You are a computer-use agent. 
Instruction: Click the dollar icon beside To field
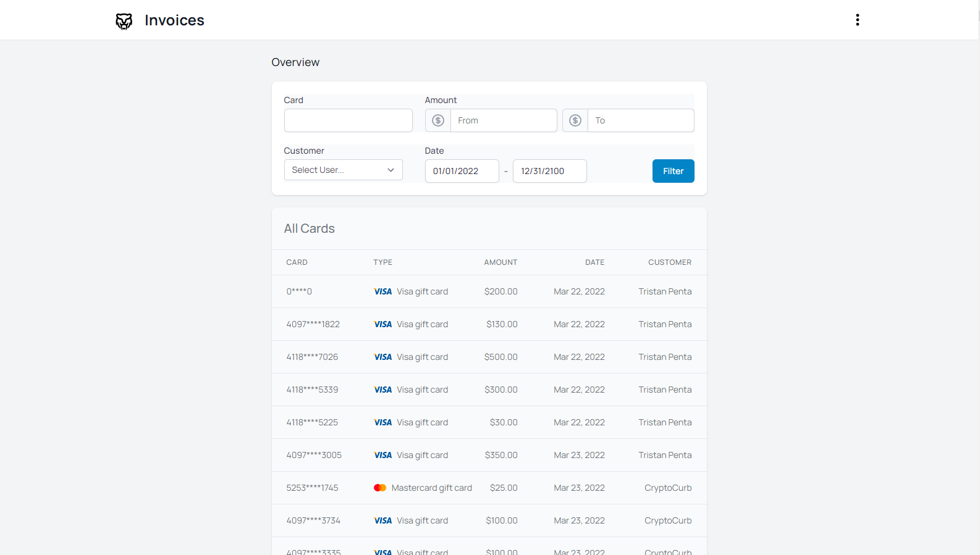point(575,120)
